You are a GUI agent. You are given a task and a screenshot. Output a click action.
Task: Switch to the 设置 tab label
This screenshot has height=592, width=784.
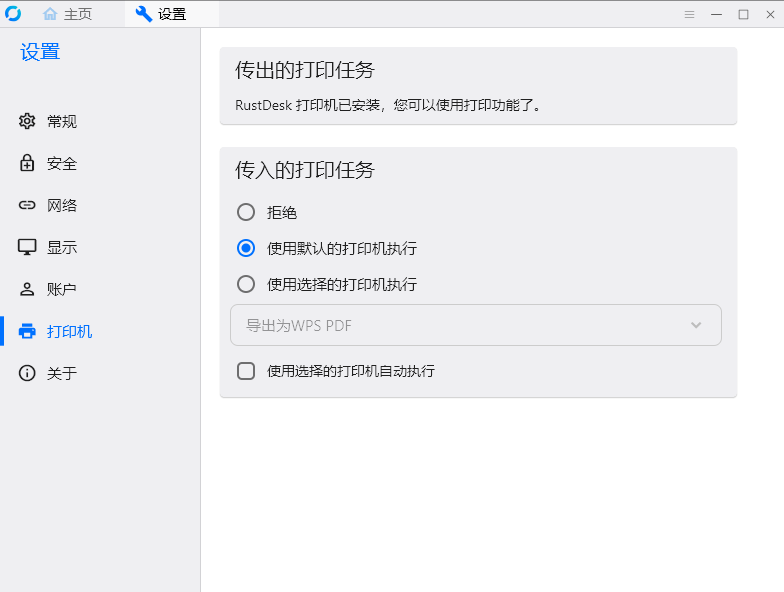[x=172, y=14]
